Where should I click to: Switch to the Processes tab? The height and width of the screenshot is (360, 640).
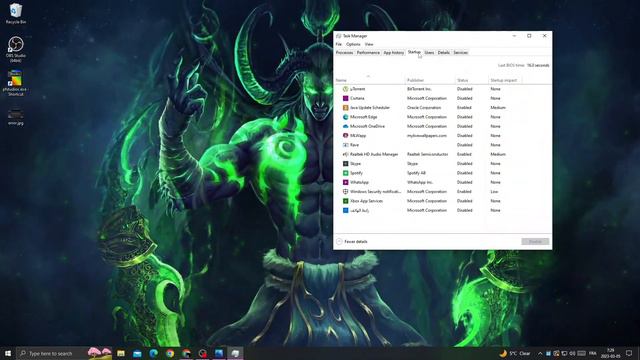click(x=344, y=53)
